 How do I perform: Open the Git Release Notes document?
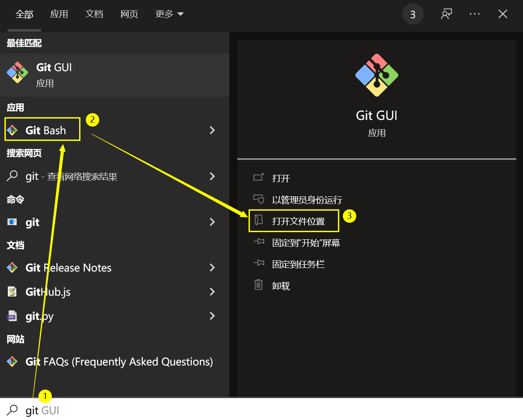[115, 268]
